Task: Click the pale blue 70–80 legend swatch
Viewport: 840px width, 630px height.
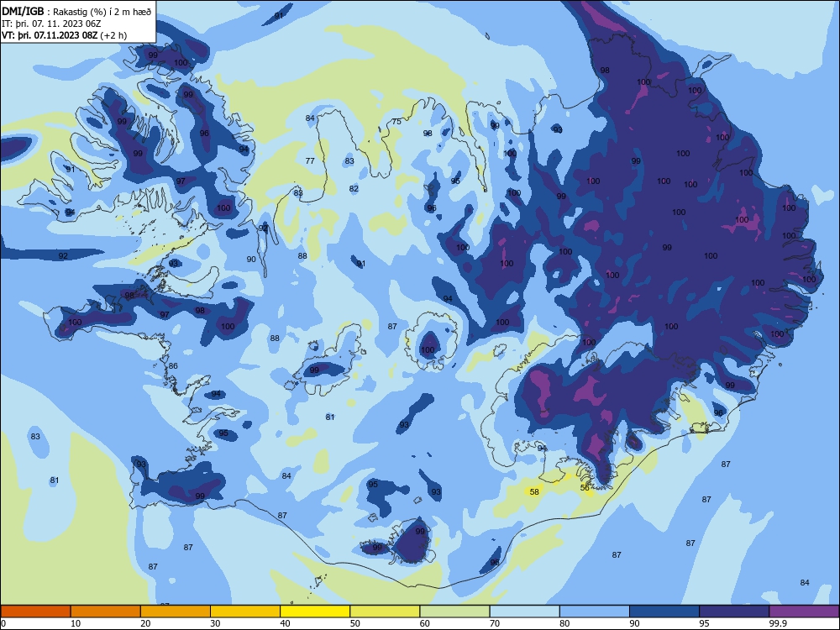Action: coord(524,612)
